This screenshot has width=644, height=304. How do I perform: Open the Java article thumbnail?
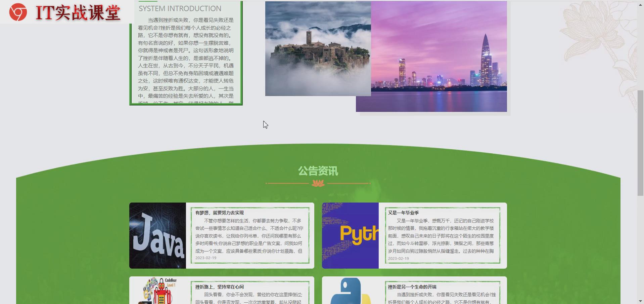click(157, 235)
